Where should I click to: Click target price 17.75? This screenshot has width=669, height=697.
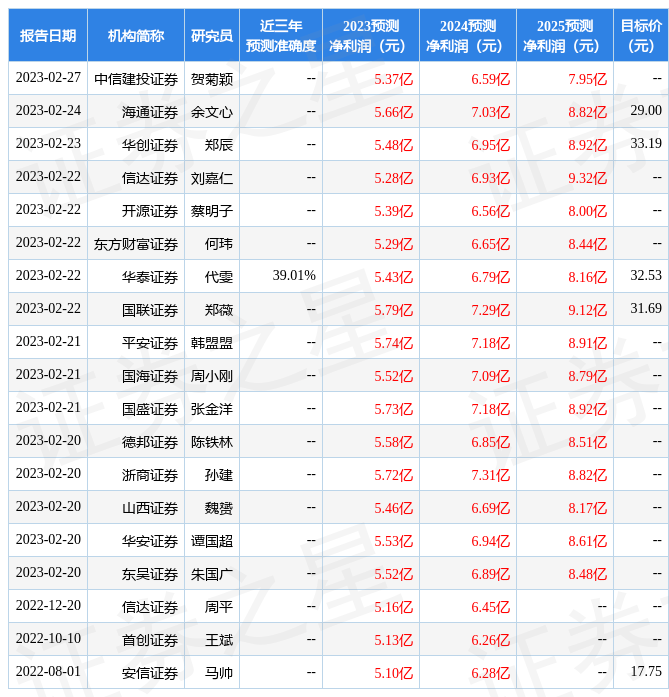click(646, 671)
